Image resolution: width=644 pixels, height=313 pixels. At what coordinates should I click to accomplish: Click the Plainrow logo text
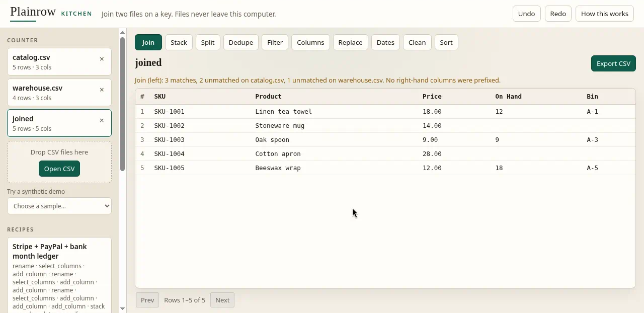pyautogui.click(x=33, y=12)
